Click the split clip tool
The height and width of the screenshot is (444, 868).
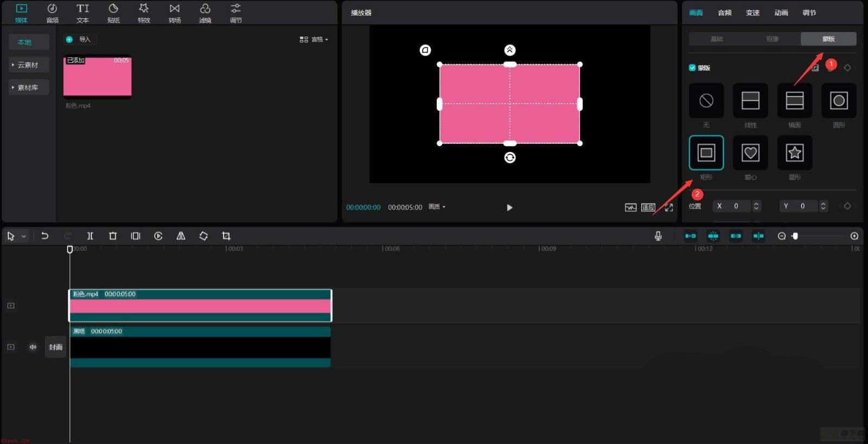[x=90, y=236]
